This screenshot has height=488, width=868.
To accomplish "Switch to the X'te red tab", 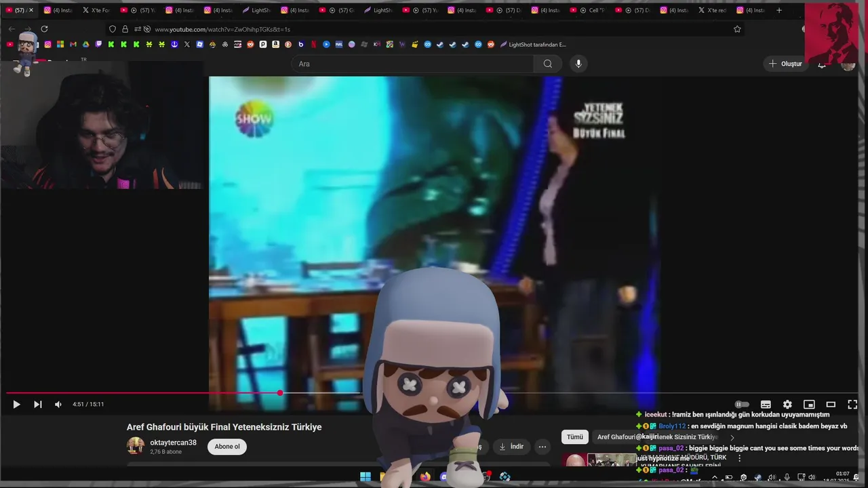I will pyautogui.click(x=713, y=10).
